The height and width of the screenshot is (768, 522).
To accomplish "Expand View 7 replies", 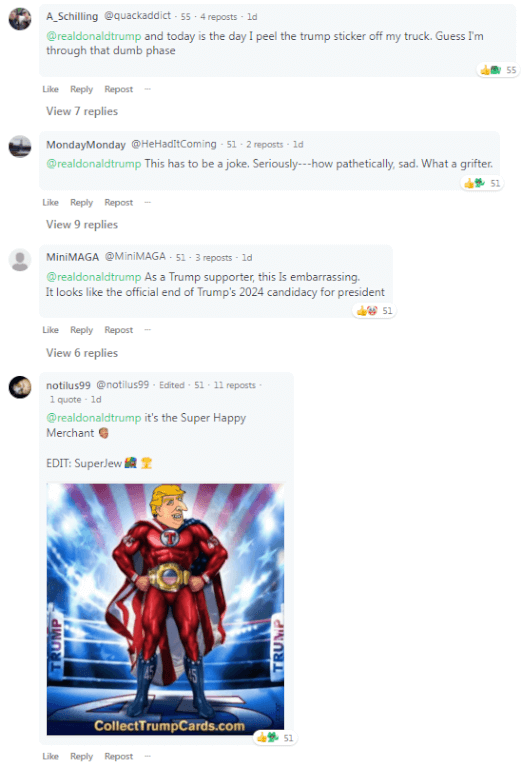I will [x=82, y=111].
